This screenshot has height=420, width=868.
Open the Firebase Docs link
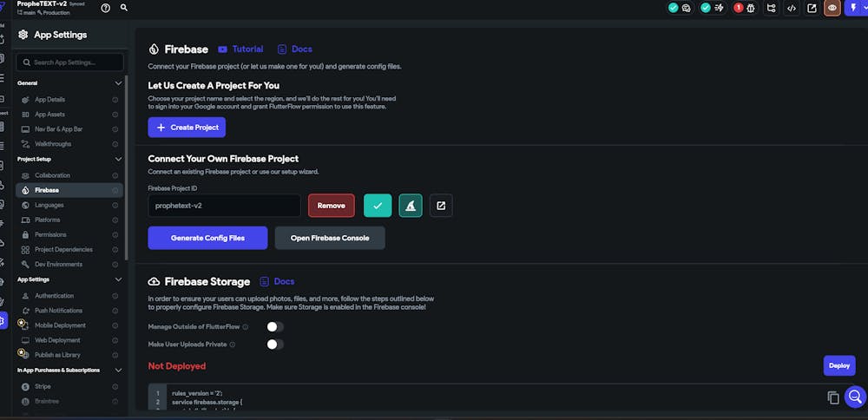point(295,49)
